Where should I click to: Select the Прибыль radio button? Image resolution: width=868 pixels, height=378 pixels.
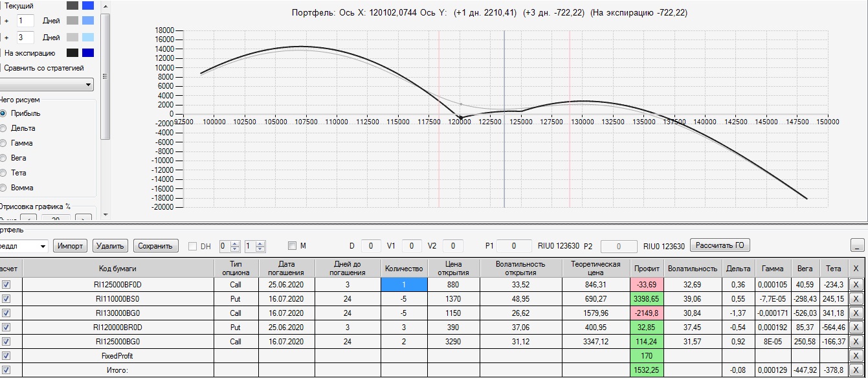(4, 113)
